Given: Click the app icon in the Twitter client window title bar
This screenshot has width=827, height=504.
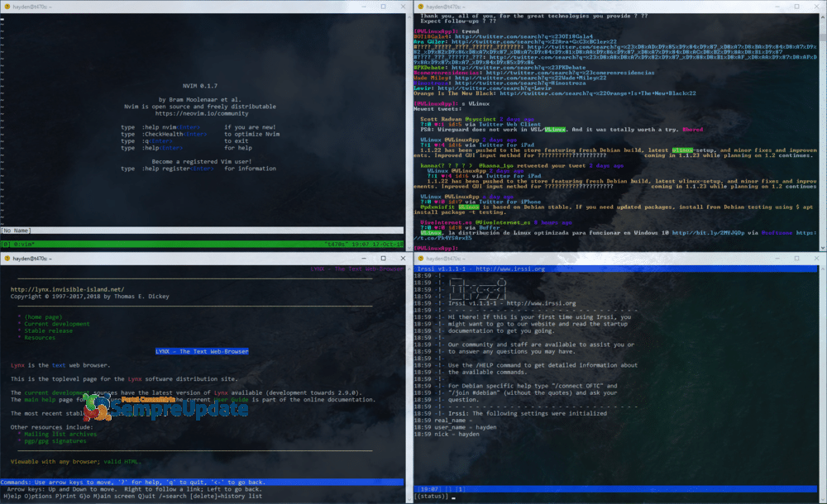Looking at the screenshot, I should (x=420, y=7).
